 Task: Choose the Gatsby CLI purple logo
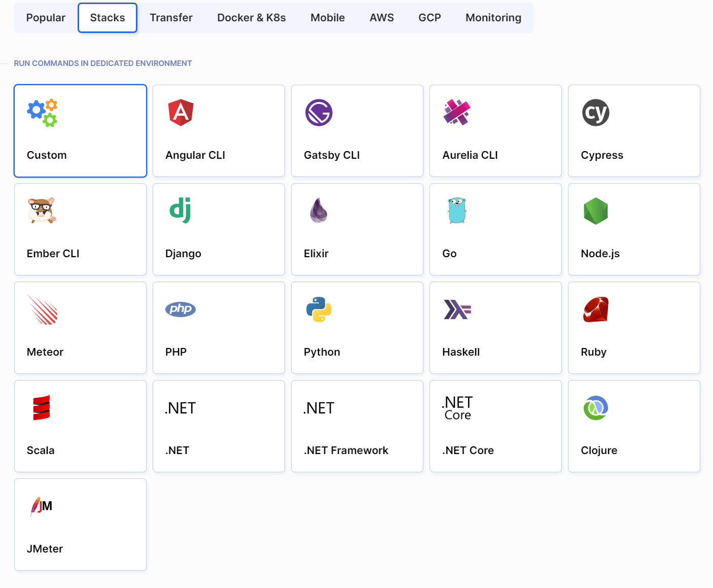pos(319,113)
